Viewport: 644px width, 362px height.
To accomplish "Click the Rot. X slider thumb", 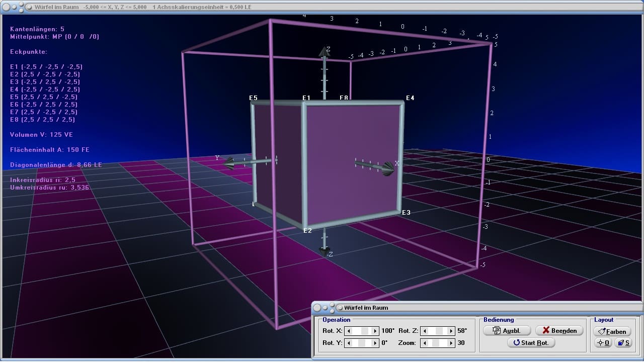I will tap(364, 331).
